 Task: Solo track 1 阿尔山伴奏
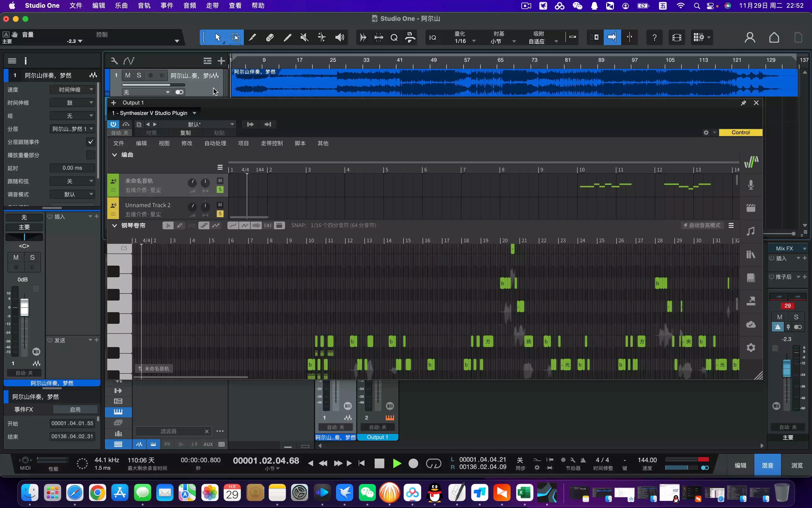click(x=139, y=75)
